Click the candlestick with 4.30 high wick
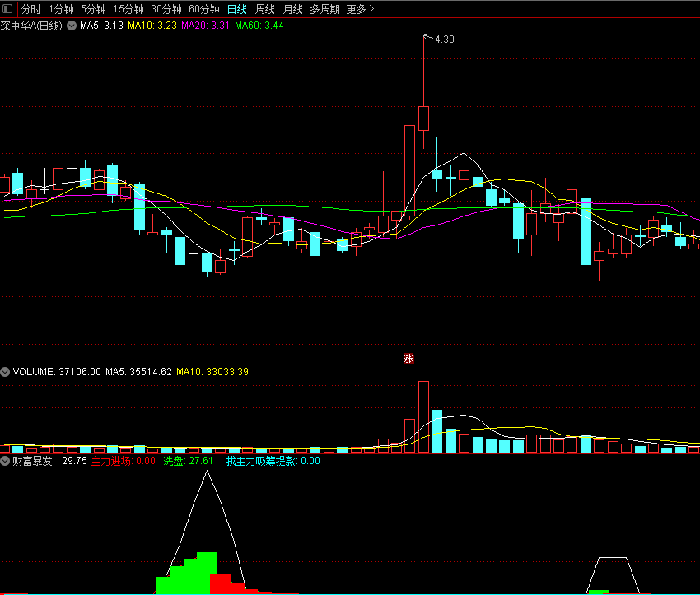Image resolution: width=700 pixels, height=595 pixels. click(423, 119)
